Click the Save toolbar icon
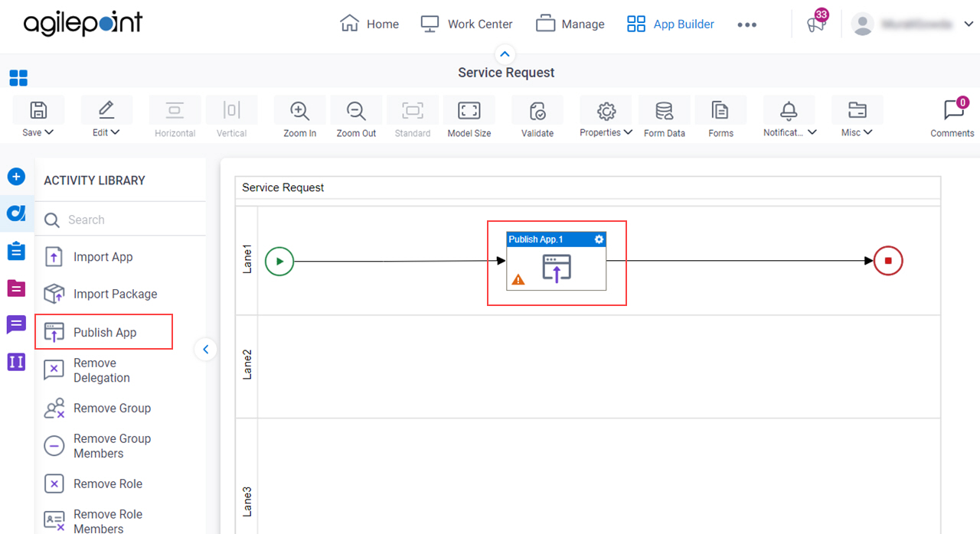Image resolution: width=980 pixels, height=534 pixels. 38,110
